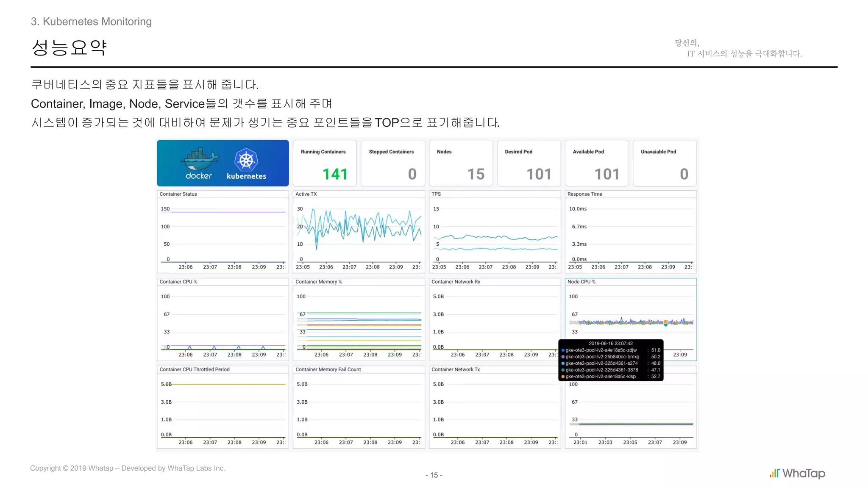Click the Container Memory Fail Count title
The width and height of the screenshot is (868, 488).
click(328, 369)
